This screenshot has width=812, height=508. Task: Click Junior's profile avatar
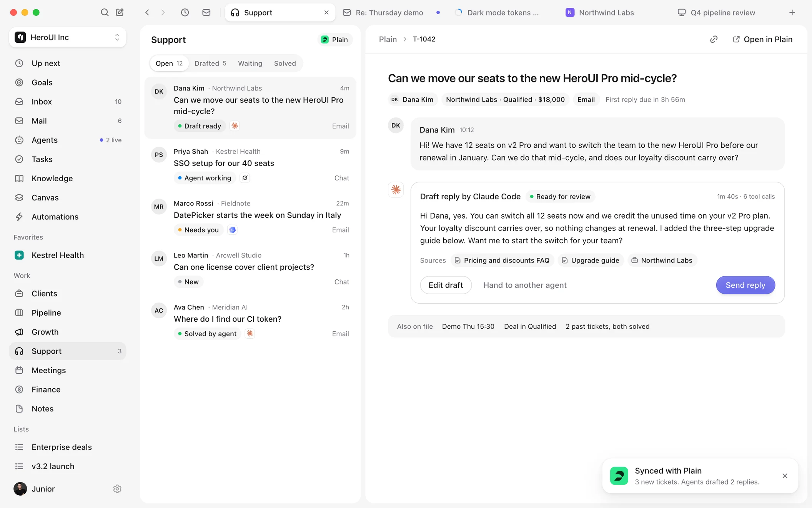pyautogui.click(x=20, y=489)
